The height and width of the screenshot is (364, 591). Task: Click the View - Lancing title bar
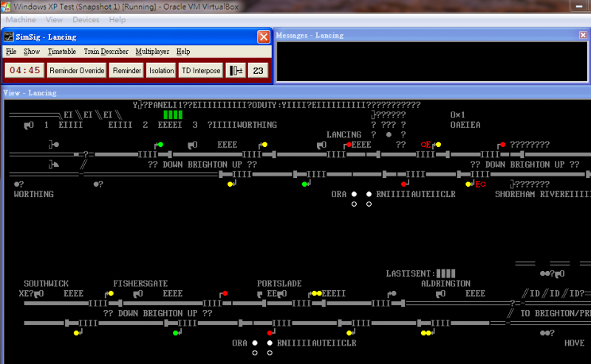pos(295,93)
